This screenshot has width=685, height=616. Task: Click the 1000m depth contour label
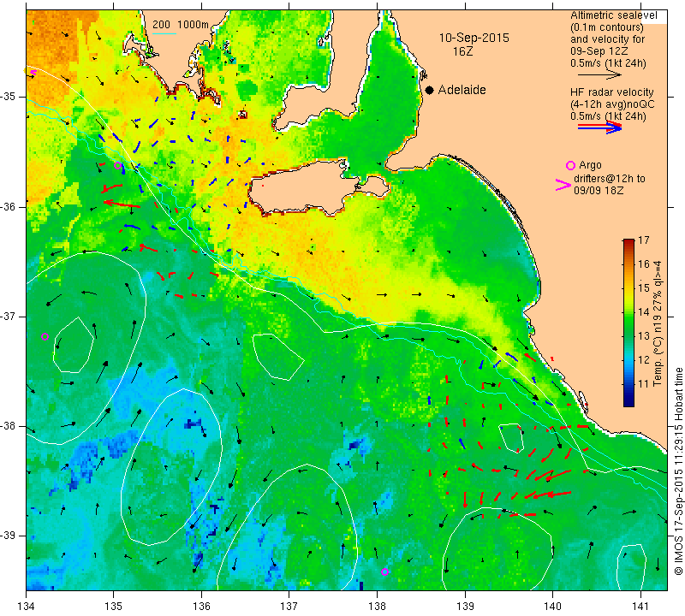coord(194,25)
